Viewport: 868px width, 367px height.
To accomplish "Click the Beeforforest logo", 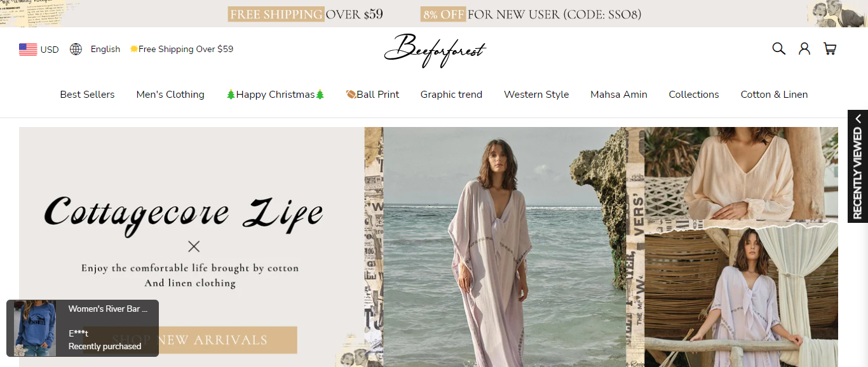I will pyautogui.click(x=435, y=50).
